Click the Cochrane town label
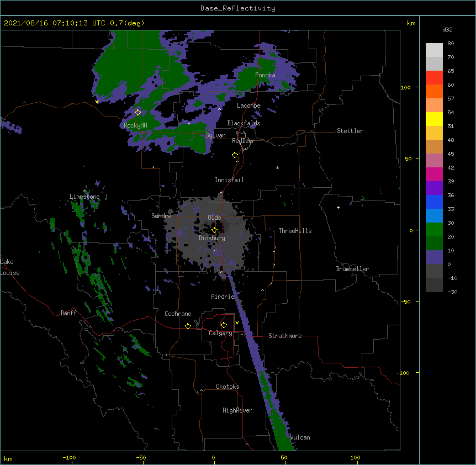Viewport: 476px width, 465px height. pyautogui.click(x=178, y=314)
